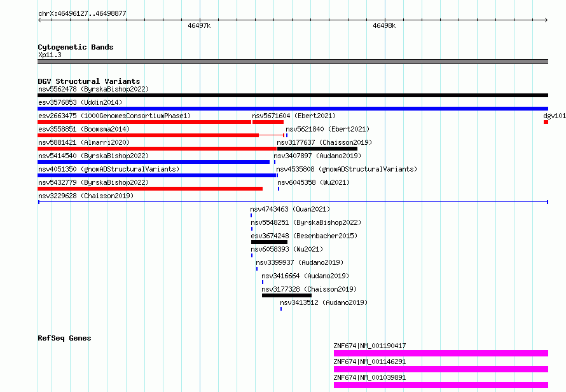The image size is (566, 392).
Task: Select the nsv5671604 (Ebert2021) label
Action: (294, 116)
